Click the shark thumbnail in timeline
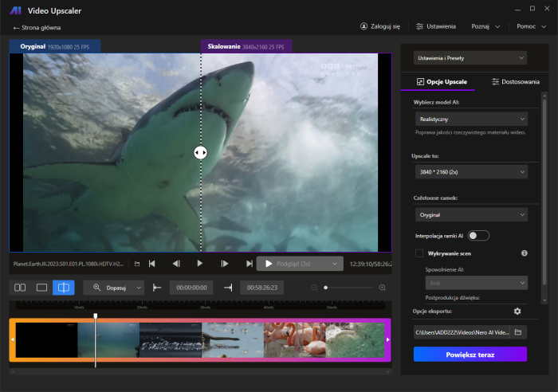The image size is (558, 392). point(108,339)
